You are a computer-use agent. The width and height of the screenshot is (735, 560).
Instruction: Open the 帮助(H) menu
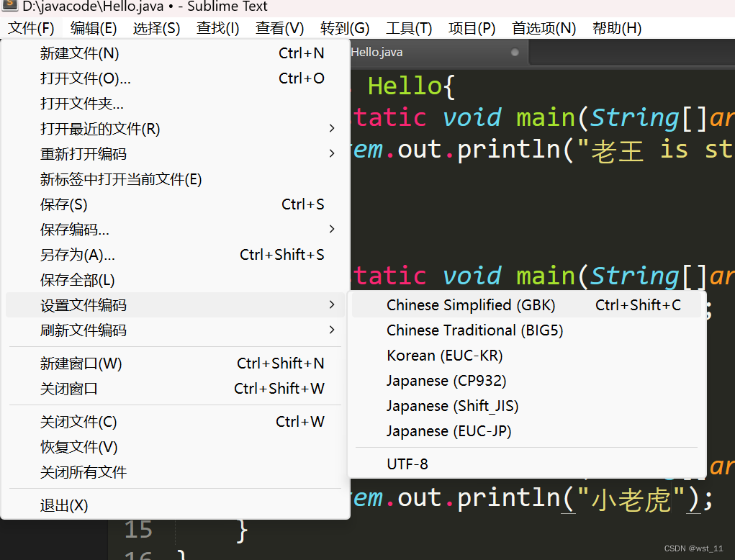click(616, 29)
